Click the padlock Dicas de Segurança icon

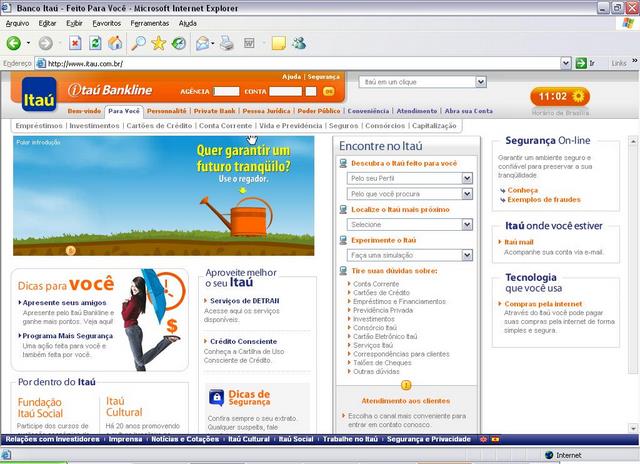pos(216,397)
